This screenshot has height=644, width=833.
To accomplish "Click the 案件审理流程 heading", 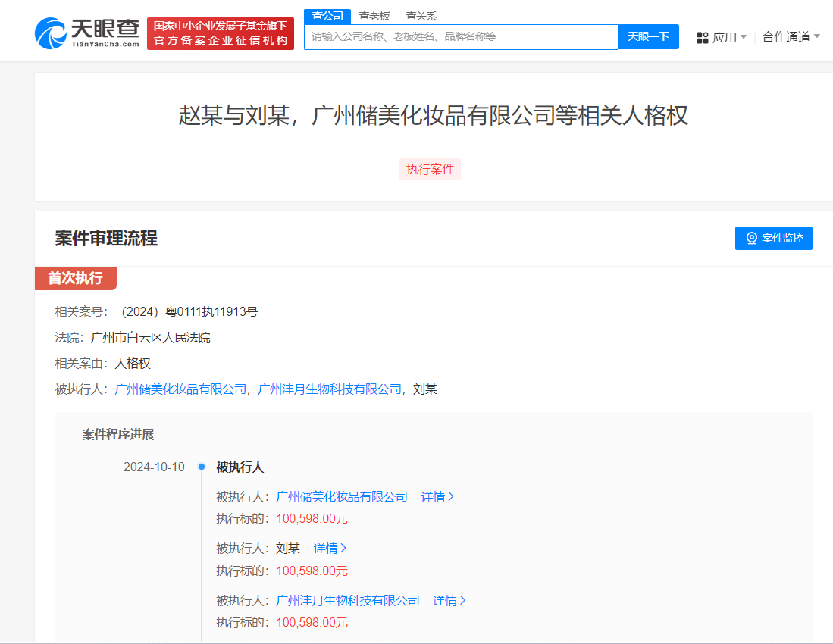I will (x=106, y=239).
